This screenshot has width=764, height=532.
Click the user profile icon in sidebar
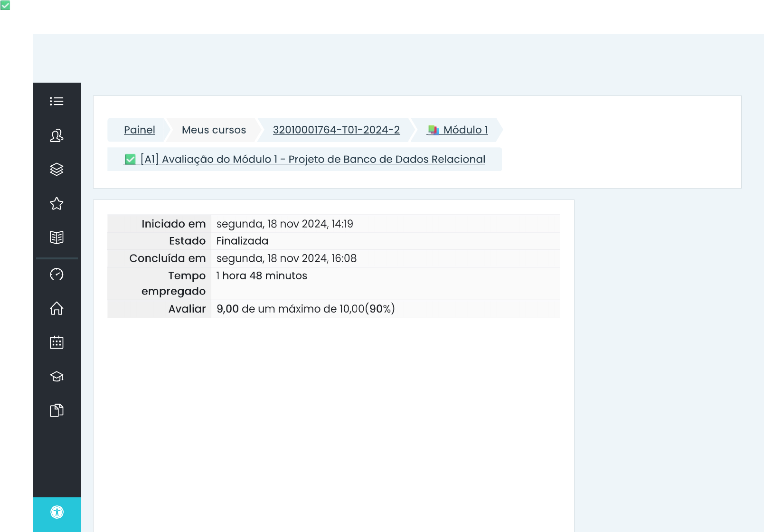tap(57, 136)
